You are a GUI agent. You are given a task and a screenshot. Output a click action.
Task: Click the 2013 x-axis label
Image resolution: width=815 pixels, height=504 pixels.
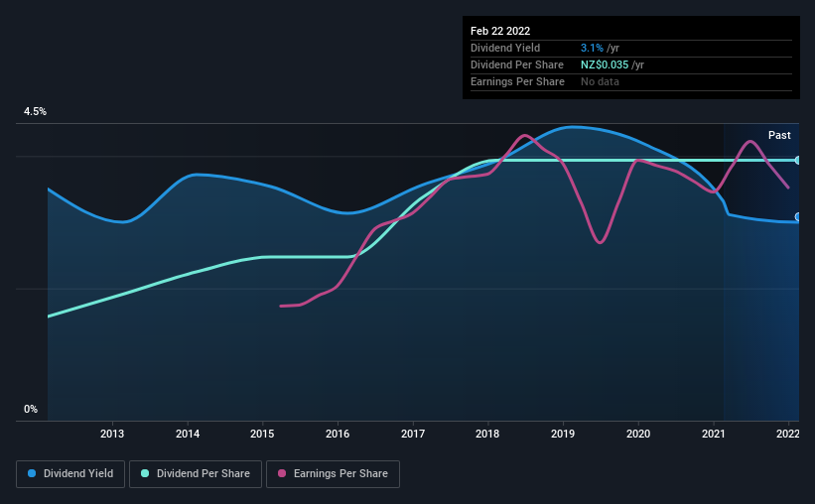pyautogui.click(x=112, y=434)
